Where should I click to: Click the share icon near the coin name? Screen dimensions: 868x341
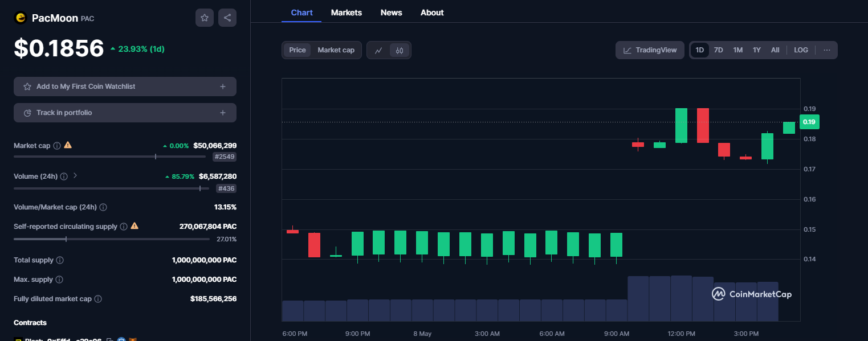point(227,17)
